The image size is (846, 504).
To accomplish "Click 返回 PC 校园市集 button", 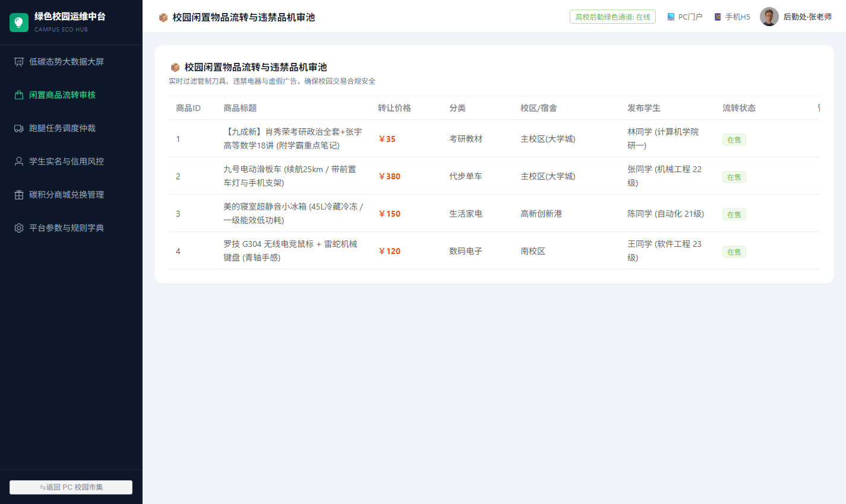I will (x=71, y=487).
